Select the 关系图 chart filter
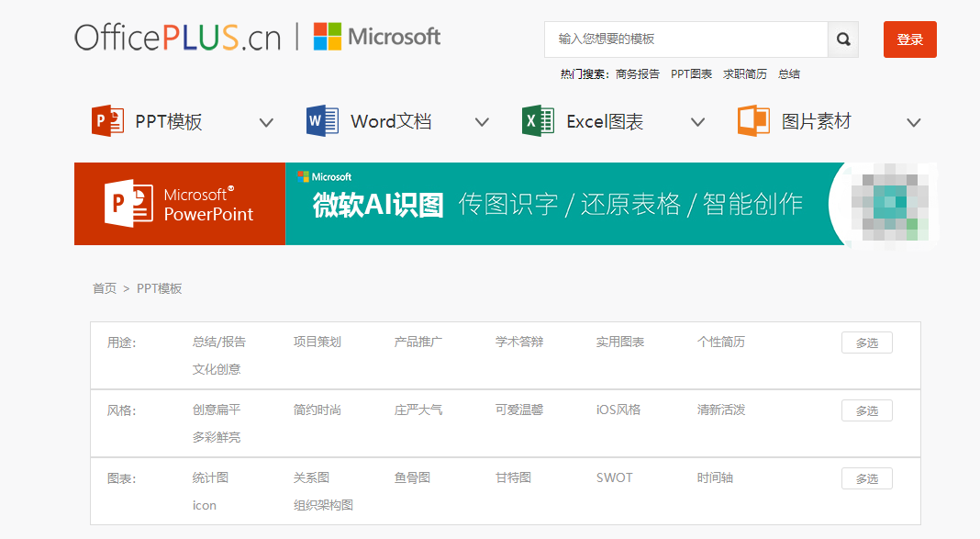Screen dimensions: 980x539 (x=311, y=477)
